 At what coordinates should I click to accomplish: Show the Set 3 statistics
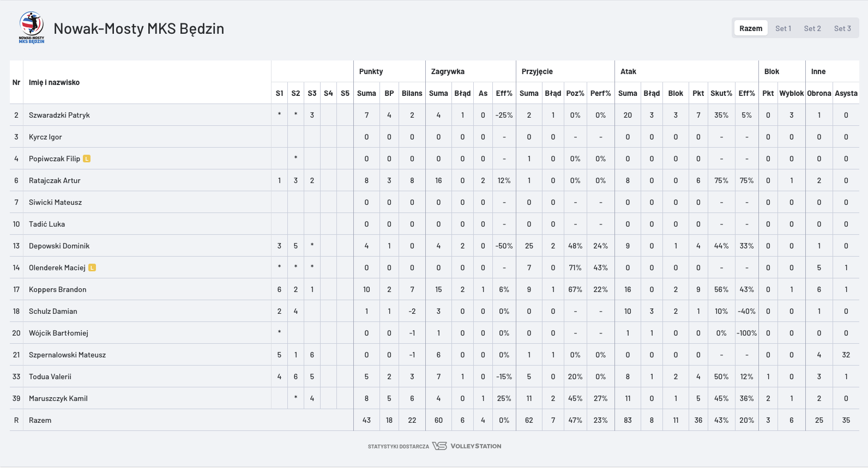(x=842, y=28)
